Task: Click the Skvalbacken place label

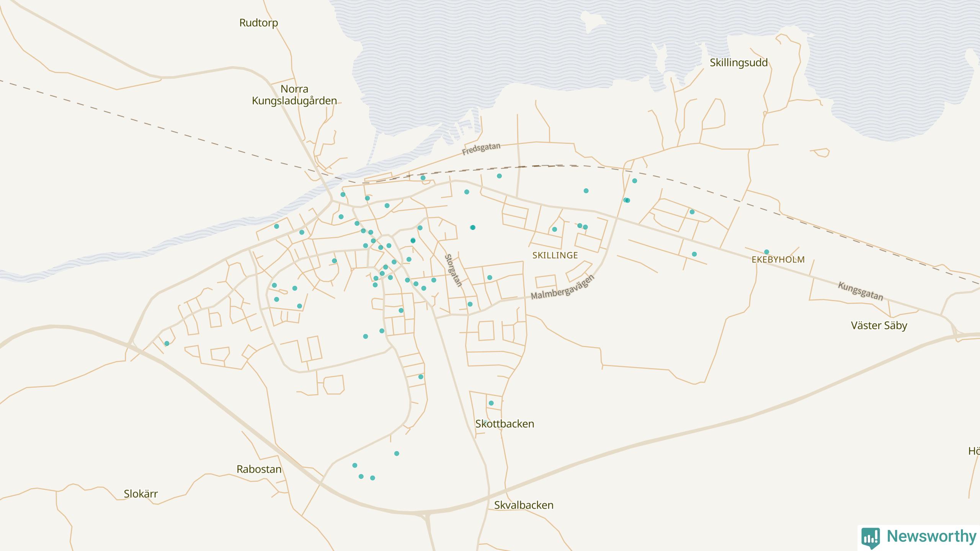Action: point(523,505)
